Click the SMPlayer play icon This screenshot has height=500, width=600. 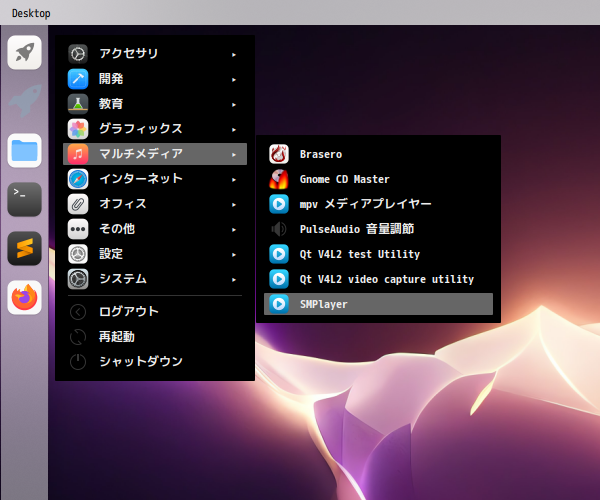(x=279, y=304)
